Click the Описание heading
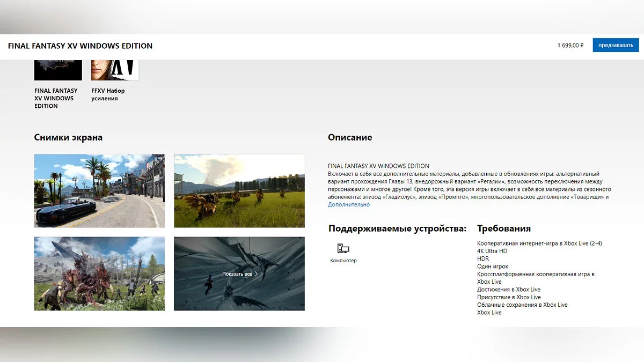This screenshot has height=362, width=644. tap(350, 137)
